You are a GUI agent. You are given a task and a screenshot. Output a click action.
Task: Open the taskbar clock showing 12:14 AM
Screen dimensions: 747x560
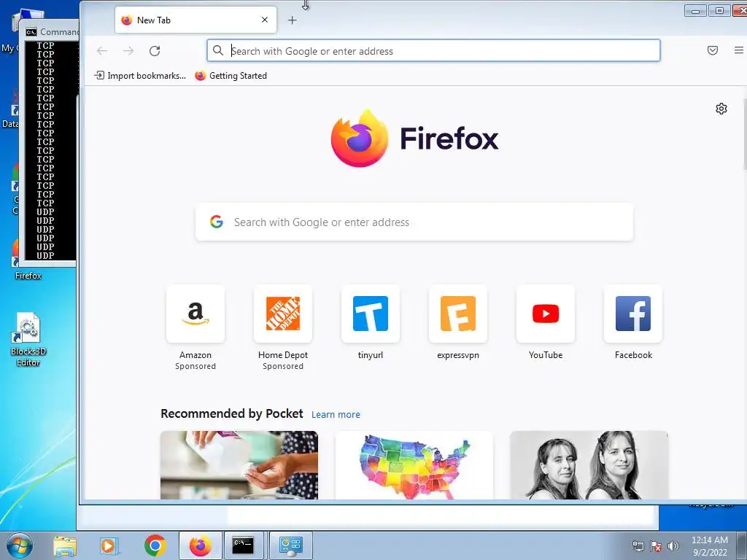710,546
